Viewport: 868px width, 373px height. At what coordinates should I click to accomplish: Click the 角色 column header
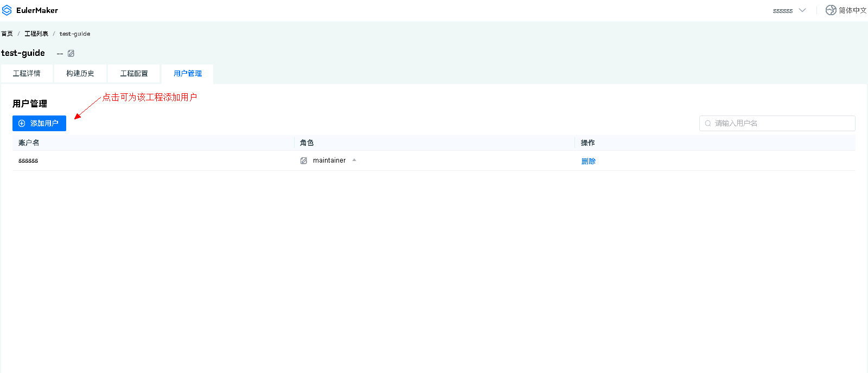coord(307,143)
